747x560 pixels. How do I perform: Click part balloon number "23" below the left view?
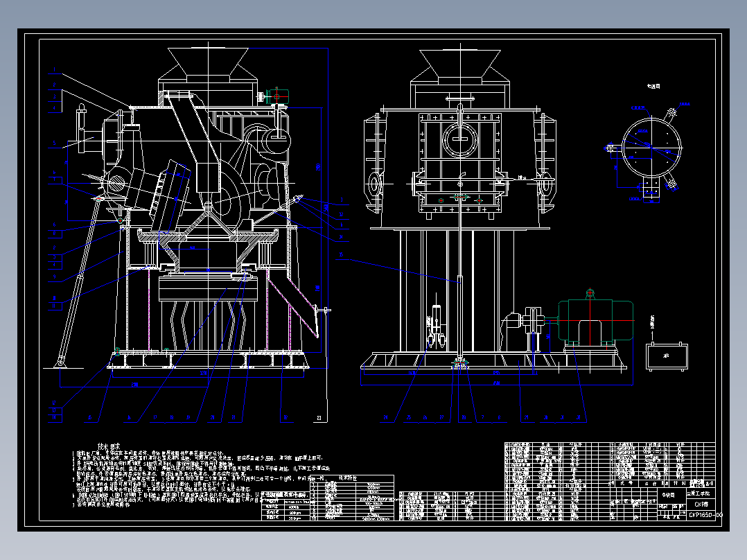point(319,418)
